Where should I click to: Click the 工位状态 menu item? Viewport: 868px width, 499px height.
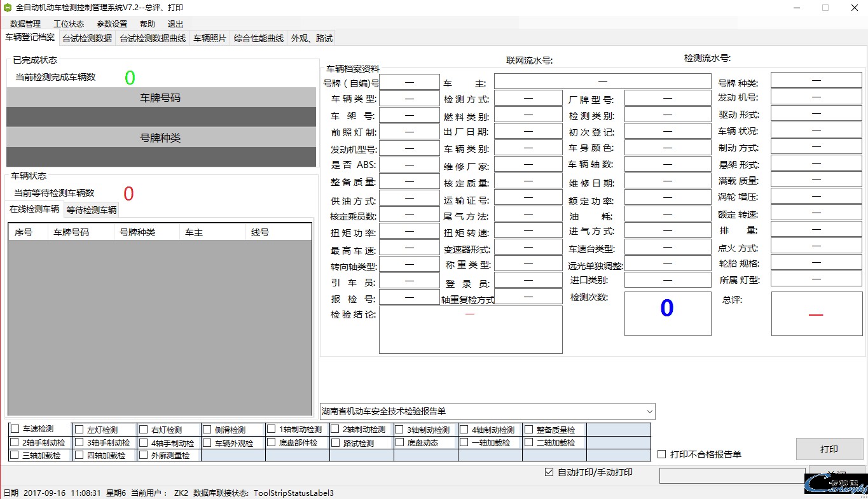click(x=69, y=24)
